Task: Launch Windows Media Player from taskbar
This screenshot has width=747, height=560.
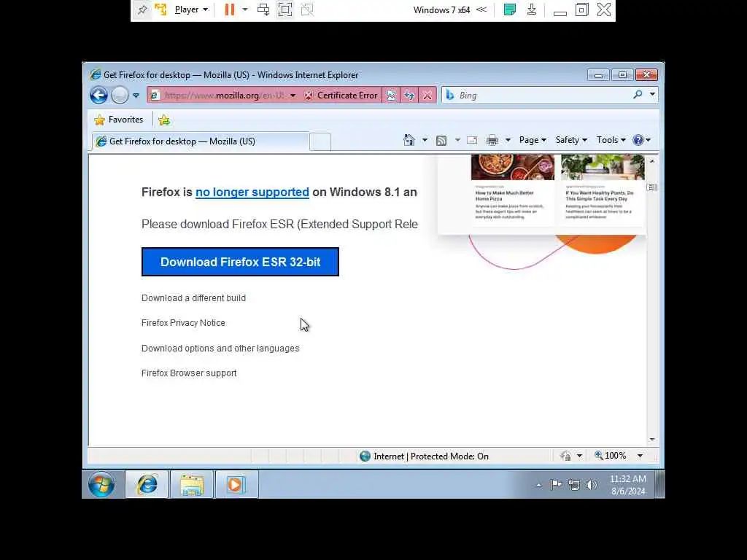Action: [236, 484]
